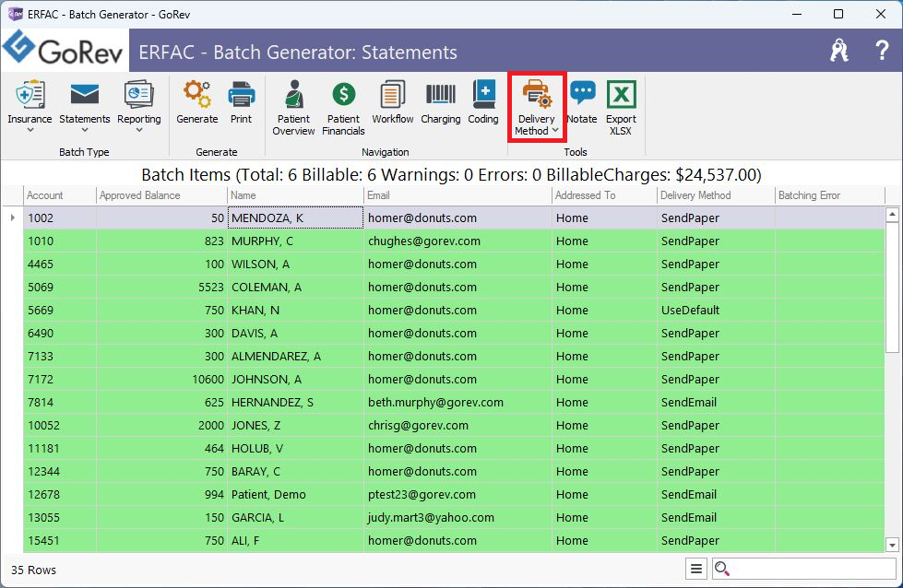
Task: Click the search magnifier icon
Action: [x=722, y=569]
